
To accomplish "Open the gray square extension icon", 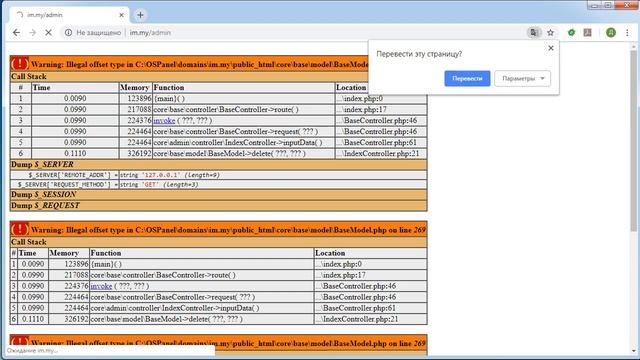I will pyautogui.click(x=587, y=33).
